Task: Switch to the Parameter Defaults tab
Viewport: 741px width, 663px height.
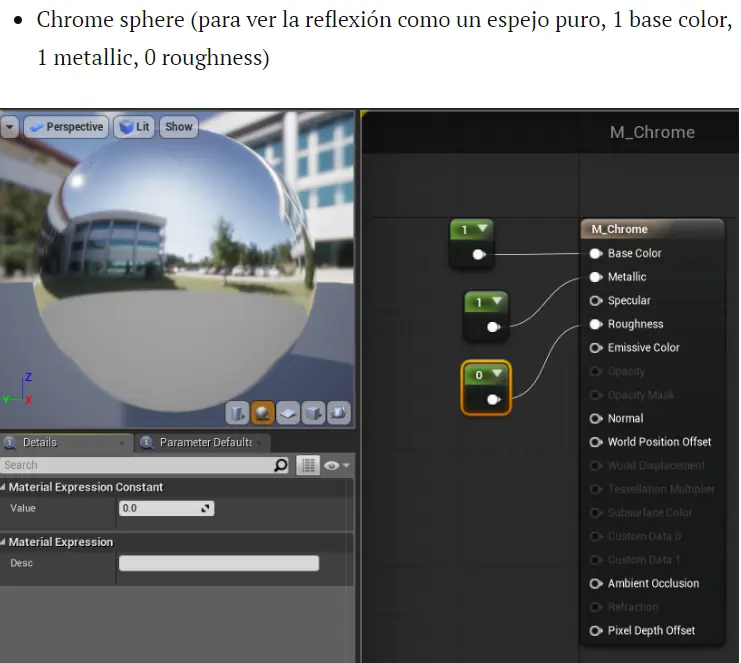Action: 203,442
